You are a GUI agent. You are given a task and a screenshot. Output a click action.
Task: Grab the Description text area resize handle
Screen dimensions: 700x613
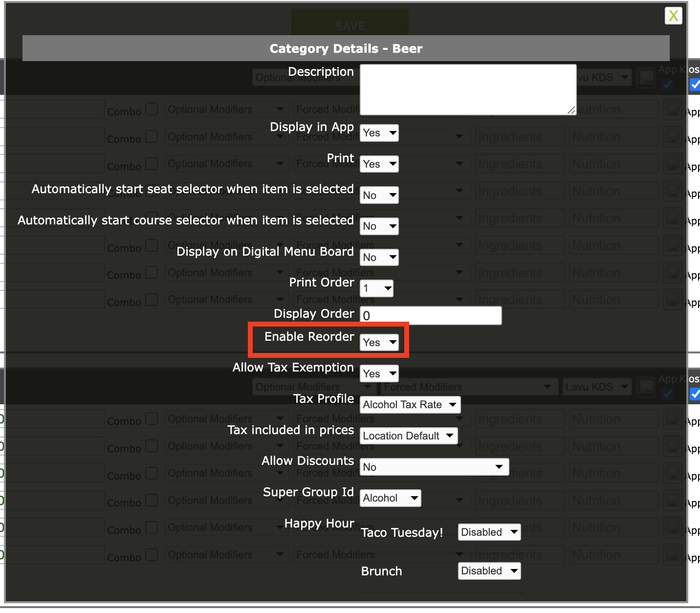click(571, 110)
